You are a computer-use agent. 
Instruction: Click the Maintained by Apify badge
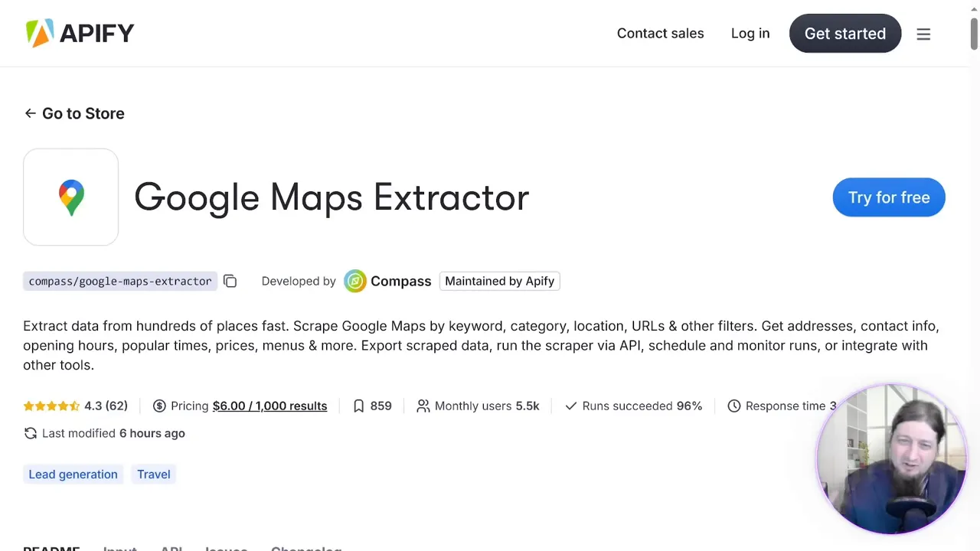(499, 281)
